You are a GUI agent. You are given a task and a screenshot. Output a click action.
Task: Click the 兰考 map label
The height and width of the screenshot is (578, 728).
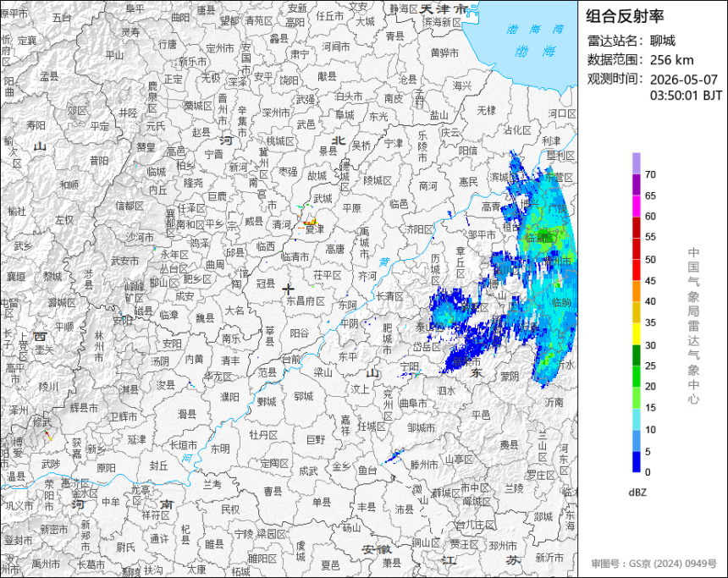212,484
